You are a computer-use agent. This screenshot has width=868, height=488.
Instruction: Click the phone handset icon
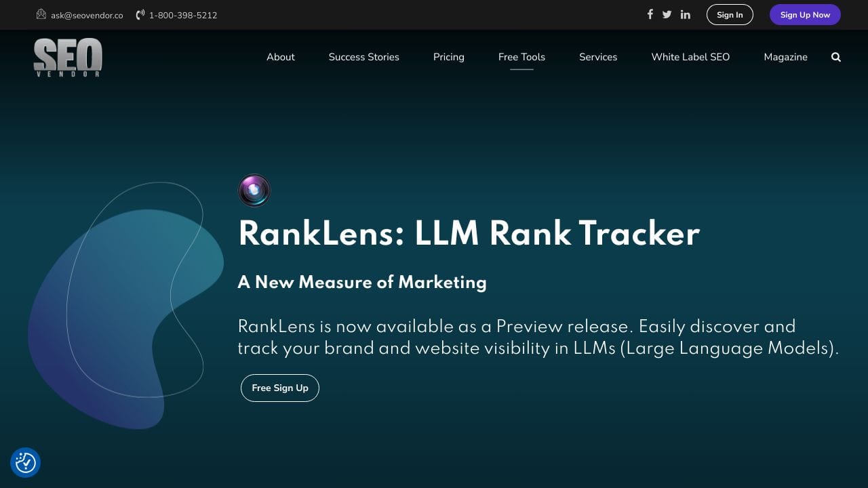point(140,14)
